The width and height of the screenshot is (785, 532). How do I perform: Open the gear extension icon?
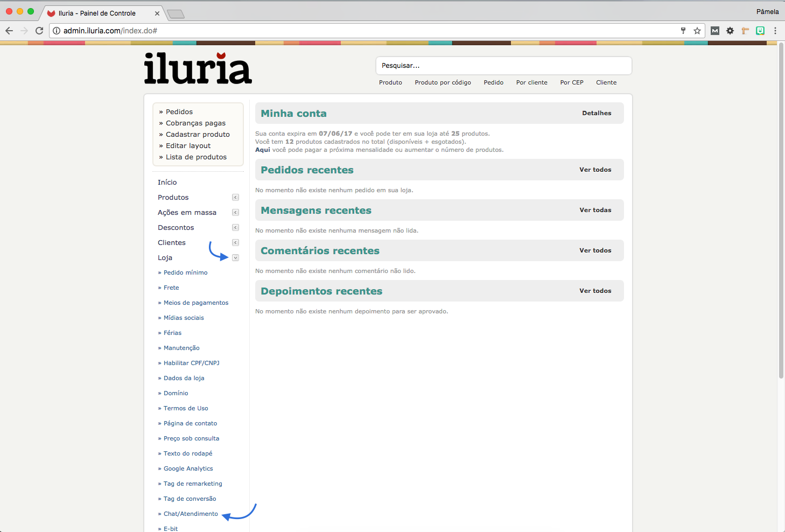click(x=730, y=31)
